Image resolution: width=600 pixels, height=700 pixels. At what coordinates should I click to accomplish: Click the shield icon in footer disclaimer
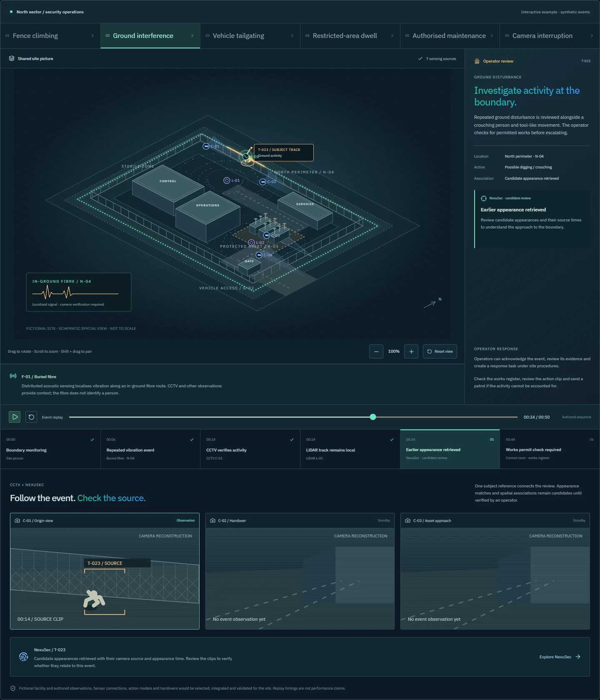pos(13,688)
